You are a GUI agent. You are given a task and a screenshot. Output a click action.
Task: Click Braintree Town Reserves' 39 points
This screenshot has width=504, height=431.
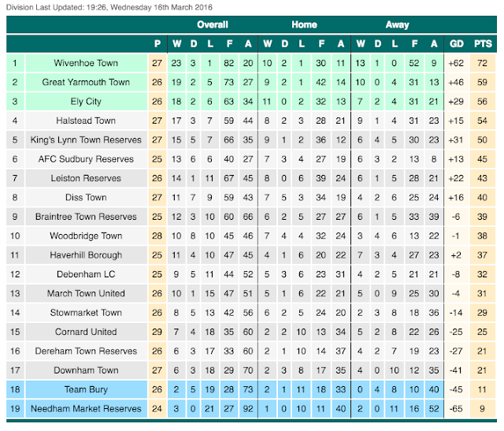pos(482,217)
